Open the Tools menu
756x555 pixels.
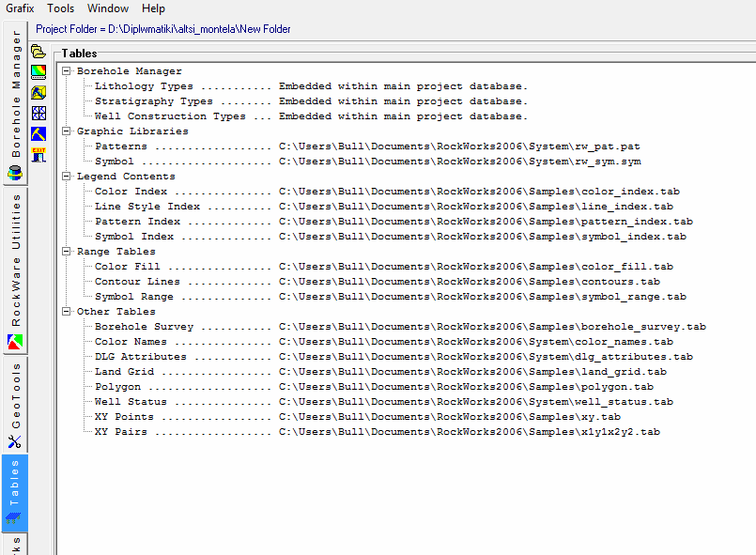point(60,8)
